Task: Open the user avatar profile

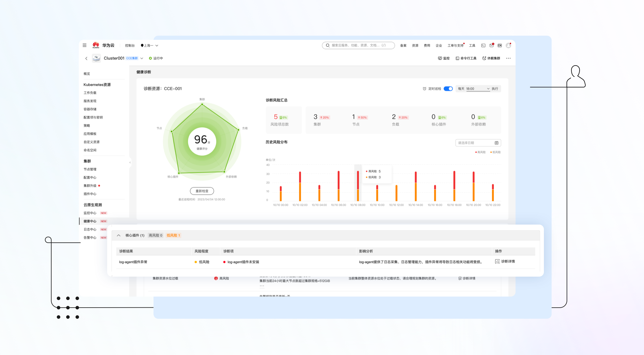Action: 508,45
